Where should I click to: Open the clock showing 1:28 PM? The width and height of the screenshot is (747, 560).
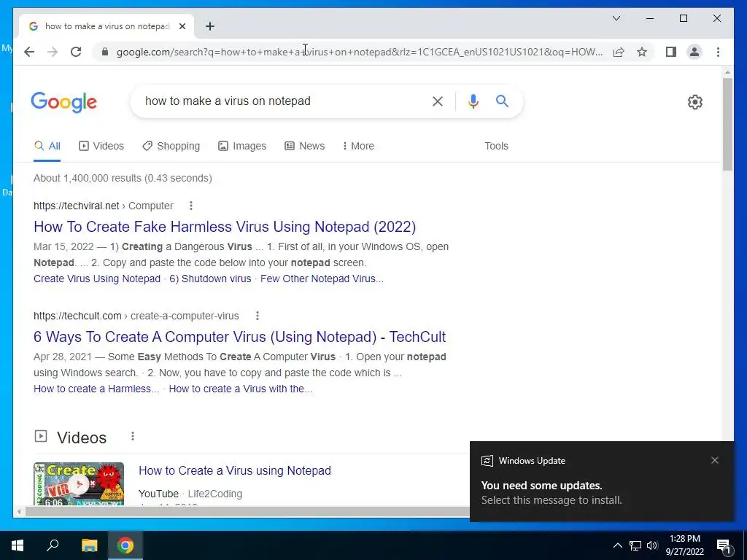pos(684,545)
